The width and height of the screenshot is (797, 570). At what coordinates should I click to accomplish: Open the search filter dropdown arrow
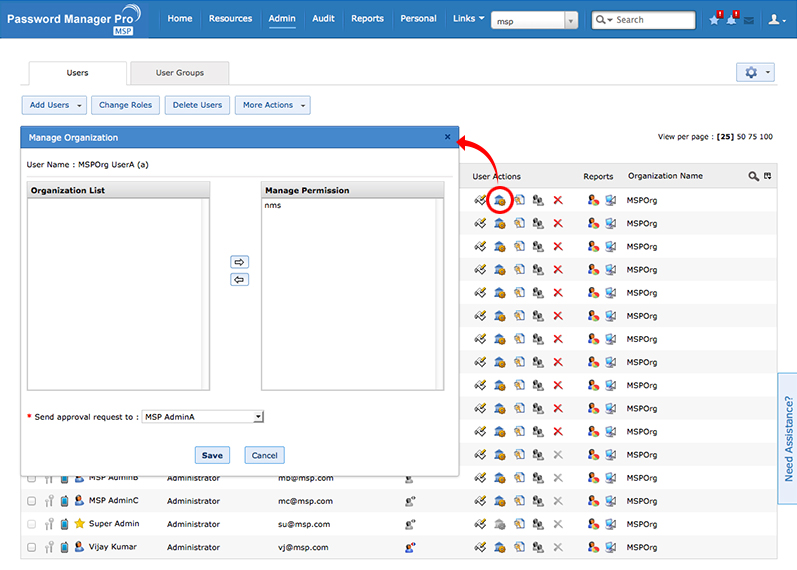610,20
